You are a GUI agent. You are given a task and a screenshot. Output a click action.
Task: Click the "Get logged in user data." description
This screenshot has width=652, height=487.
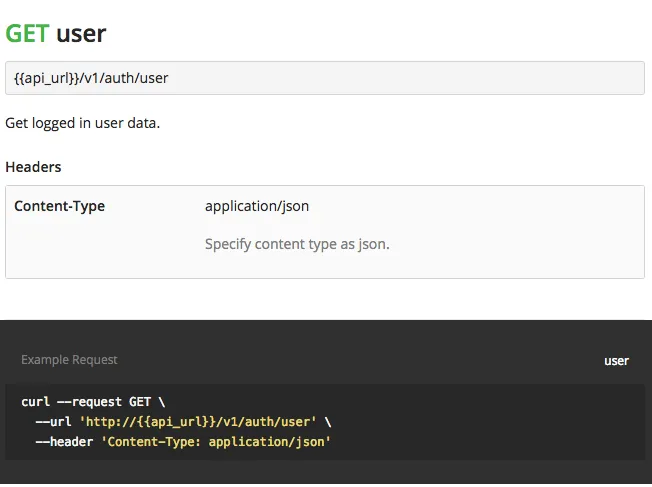pyautogui.click(x=82, y=123)
